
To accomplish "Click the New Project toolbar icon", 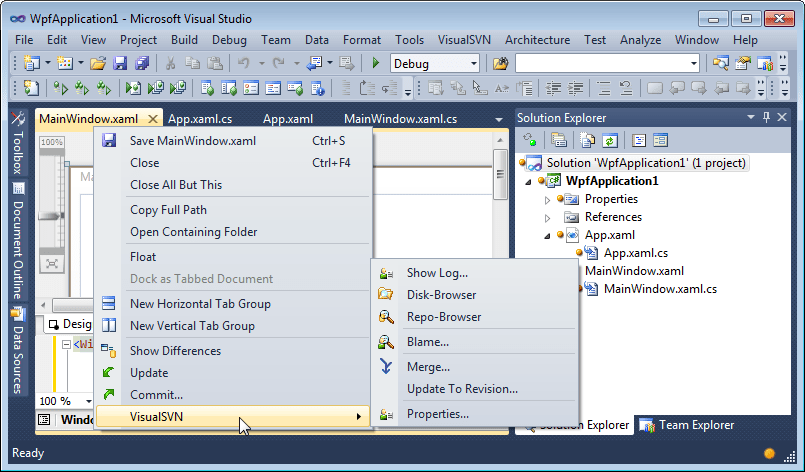I will (x=31, y=64).
